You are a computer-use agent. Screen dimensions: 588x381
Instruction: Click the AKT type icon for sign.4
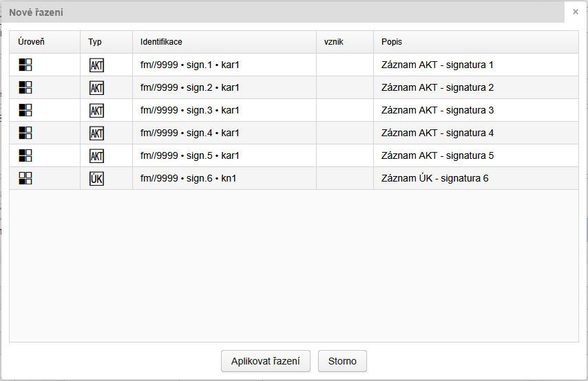96,133
